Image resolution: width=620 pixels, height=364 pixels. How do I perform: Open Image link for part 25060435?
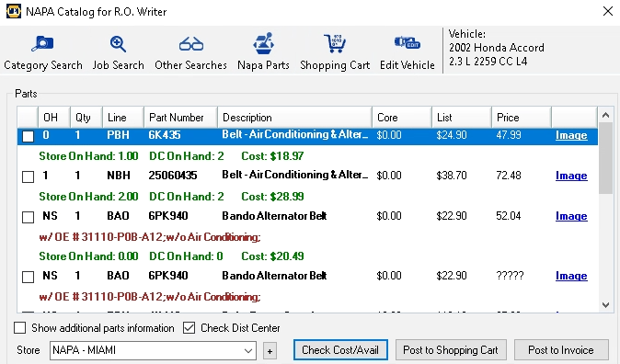click(x=571, y=176)
